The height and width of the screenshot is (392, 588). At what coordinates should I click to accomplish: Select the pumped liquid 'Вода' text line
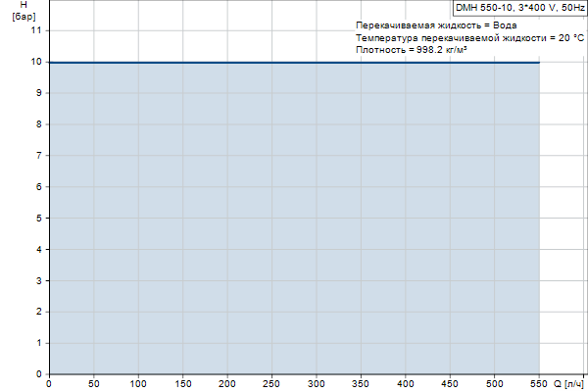[x=429, y=25]
